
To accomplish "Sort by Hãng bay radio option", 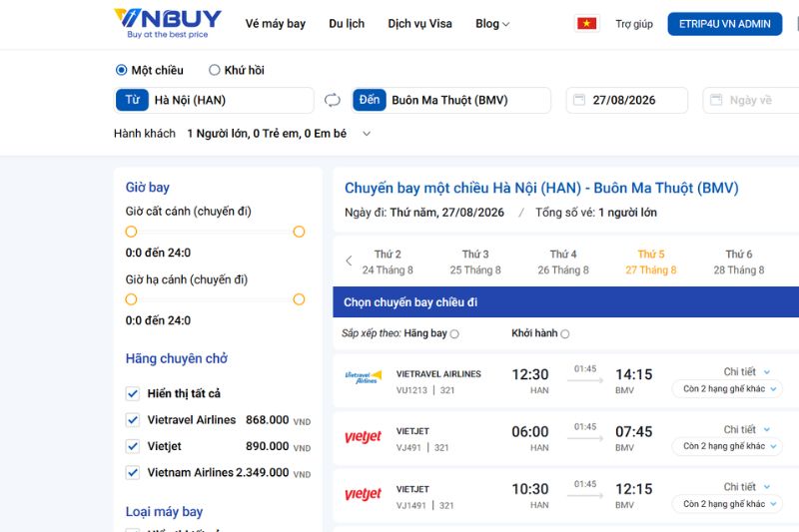I will (454, 334).
